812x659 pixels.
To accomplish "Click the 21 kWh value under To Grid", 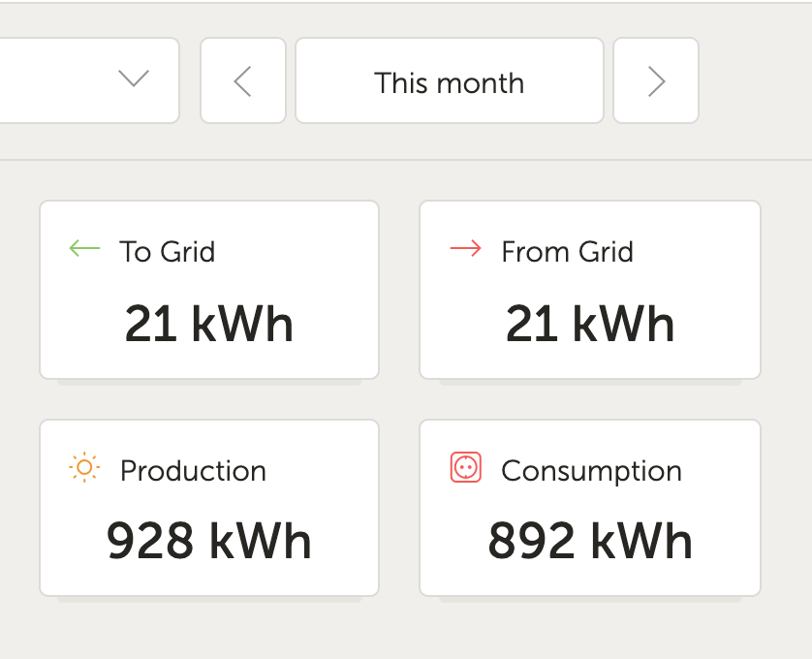I will point(209,324).
